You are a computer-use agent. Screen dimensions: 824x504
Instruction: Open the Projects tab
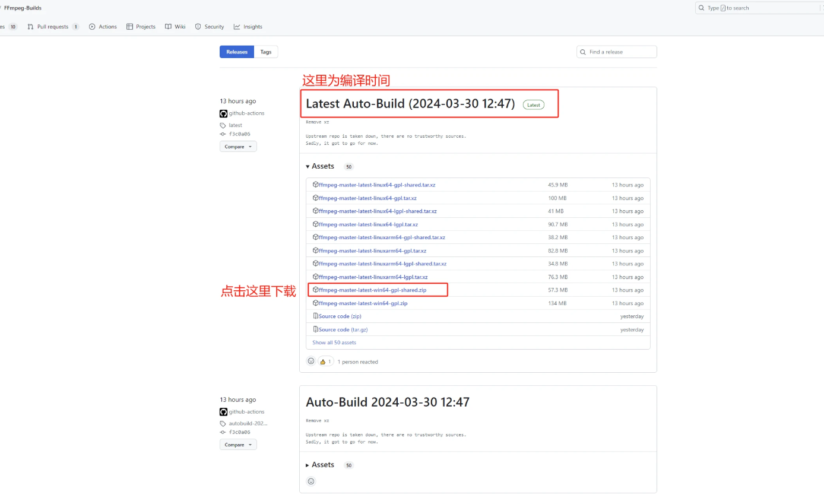coord(141,27)
